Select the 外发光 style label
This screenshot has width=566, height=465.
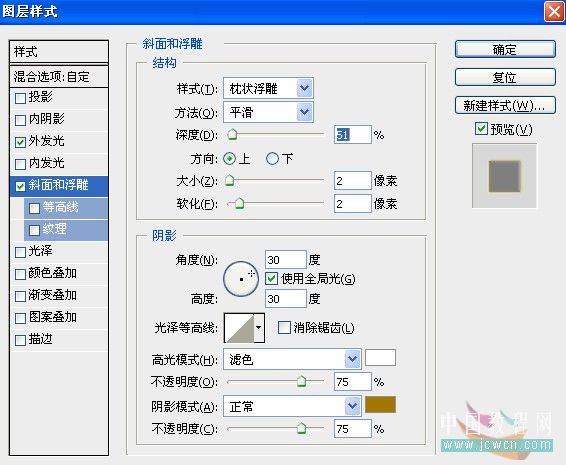(x=47, y=141)
